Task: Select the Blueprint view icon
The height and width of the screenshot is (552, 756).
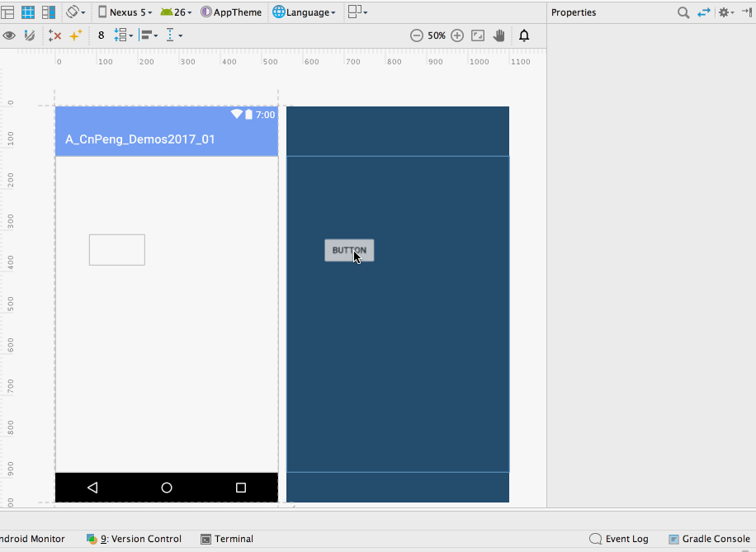Action: click(x=28, y=12)
